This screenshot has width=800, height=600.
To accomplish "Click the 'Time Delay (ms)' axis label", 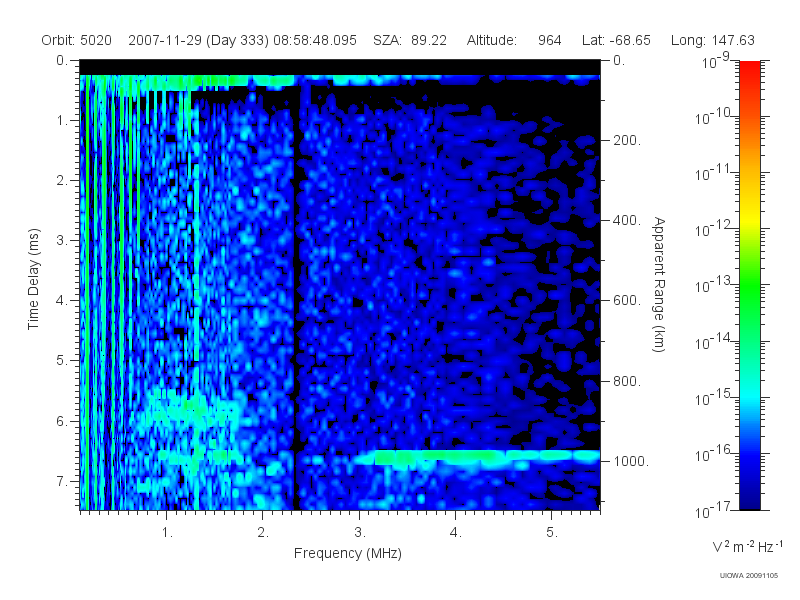I will 33,279.
